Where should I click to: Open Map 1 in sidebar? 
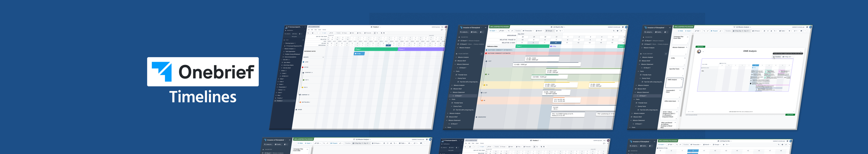coord(279,95)
